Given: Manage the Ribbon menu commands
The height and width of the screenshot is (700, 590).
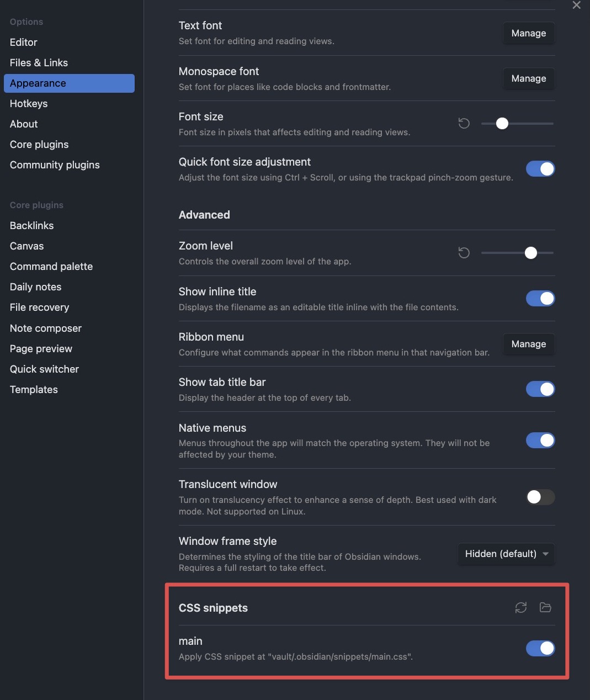Looking at the screenshot, I should (529, 344).
